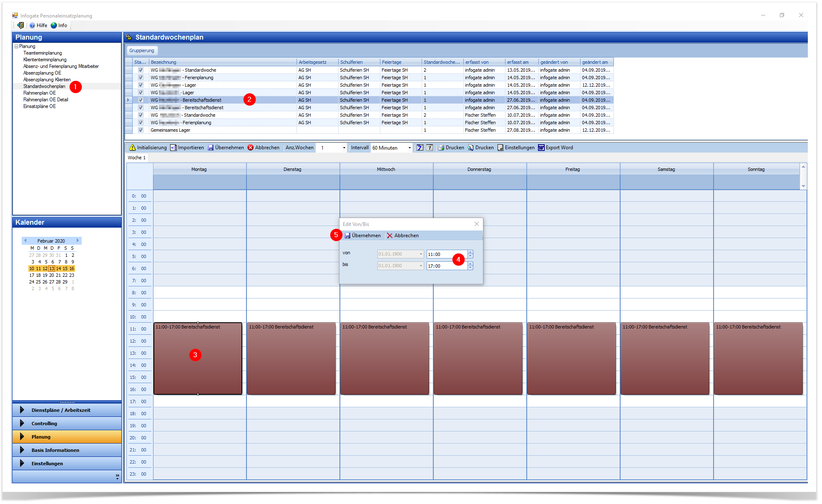
Task: Click the bis time field 17:00
Action: 447,266
